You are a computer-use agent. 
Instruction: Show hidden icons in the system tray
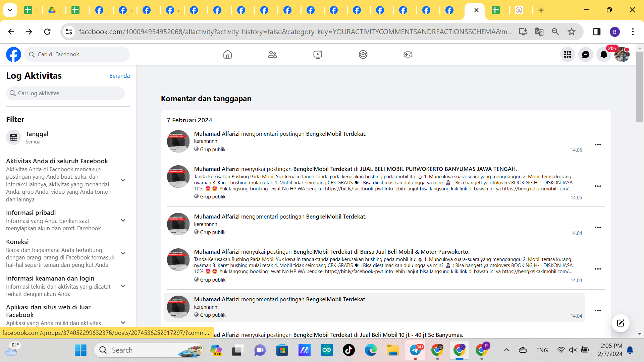[x=506, y=350]
